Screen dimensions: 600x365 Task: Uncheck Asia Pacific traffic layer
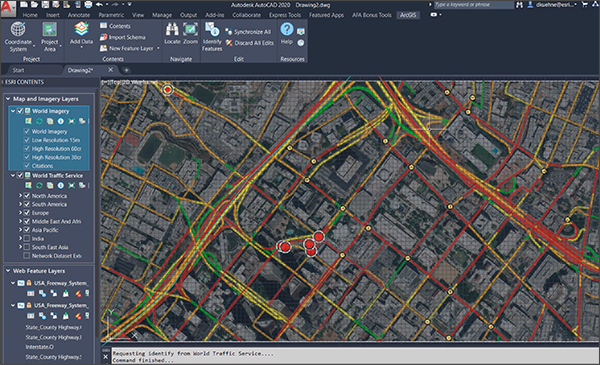(x=27, y=230)
